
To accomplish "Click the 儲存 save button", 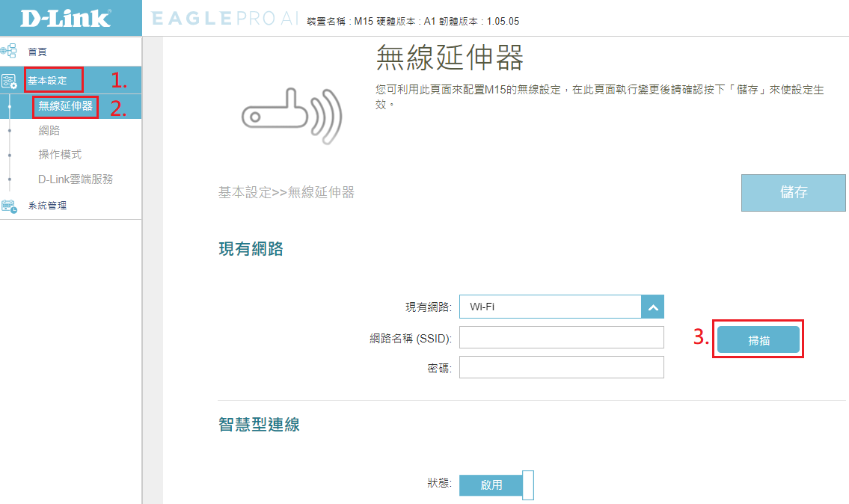I will (x=794, y=193).
